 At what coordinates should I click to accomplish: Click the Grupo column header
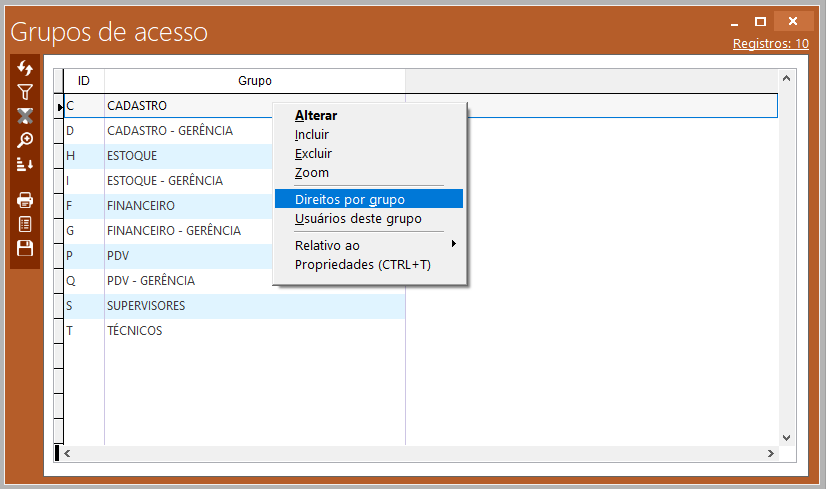(254, 80)
